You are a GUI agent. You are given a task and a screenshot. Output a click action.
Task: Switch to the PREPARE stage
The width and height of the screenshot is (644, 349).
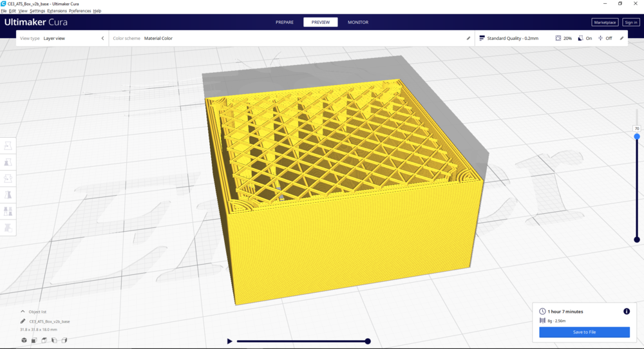285,22
